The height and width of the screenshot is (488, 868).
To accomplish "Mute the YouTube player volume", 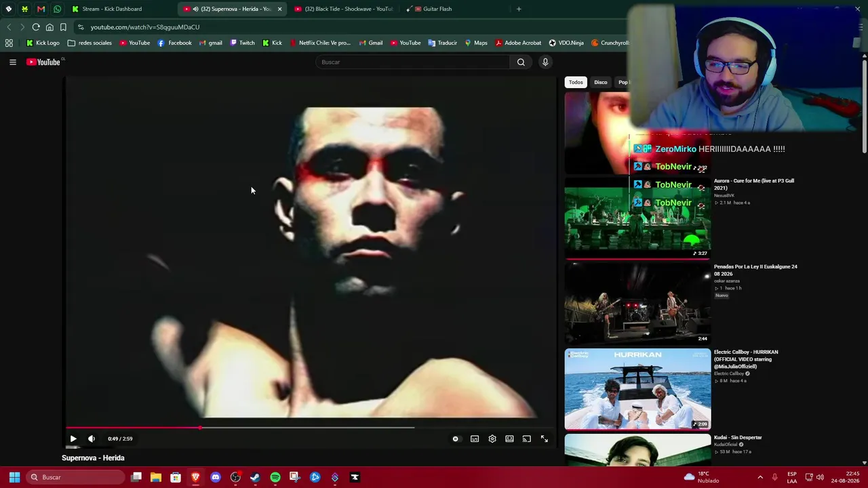I will tap(92, 439).
